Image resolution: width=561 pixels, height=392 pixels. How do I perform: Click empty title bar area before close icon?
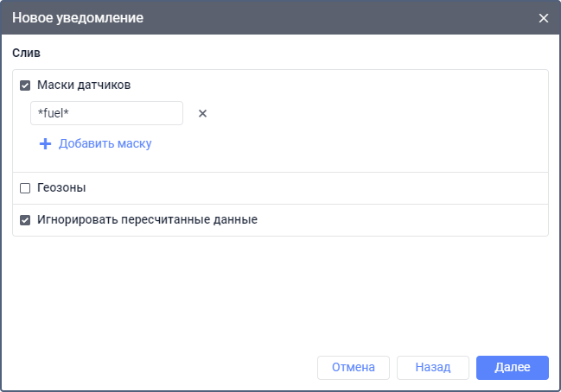coord(346,17)
